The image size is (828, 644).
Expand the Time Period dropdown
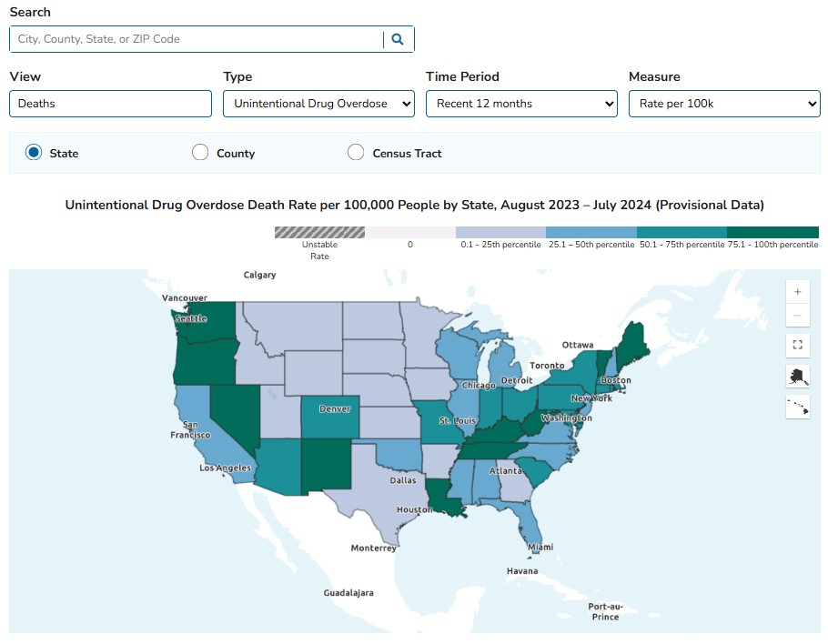coord(521,104)
